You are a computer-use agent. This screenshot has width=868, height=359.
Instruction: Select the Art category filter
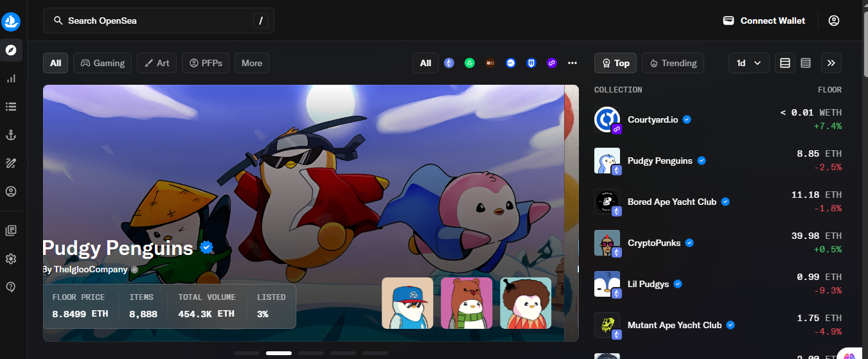157,63
